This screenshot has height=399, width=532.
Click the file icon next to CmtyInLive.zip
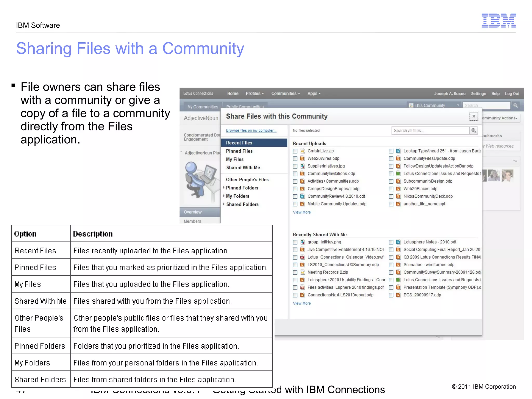click(x=302, y=151)
